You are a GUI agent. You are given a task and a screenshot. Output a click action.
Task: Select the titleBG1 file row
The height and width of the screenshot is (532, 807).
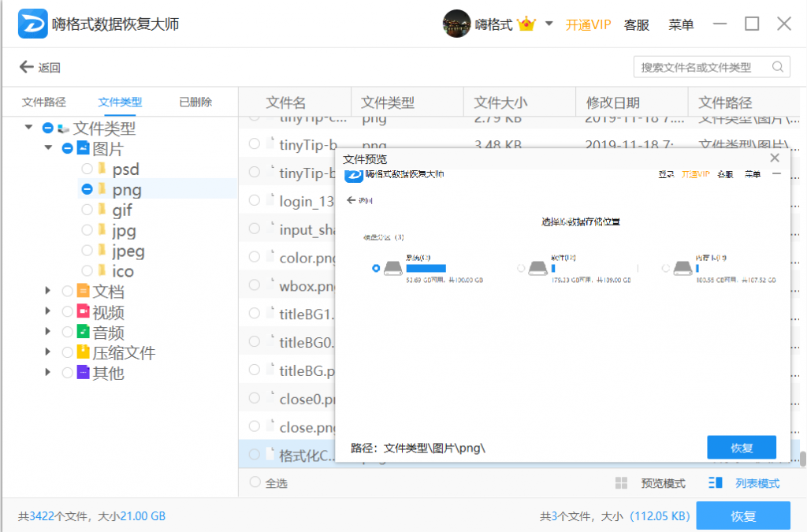pos(287,314)
